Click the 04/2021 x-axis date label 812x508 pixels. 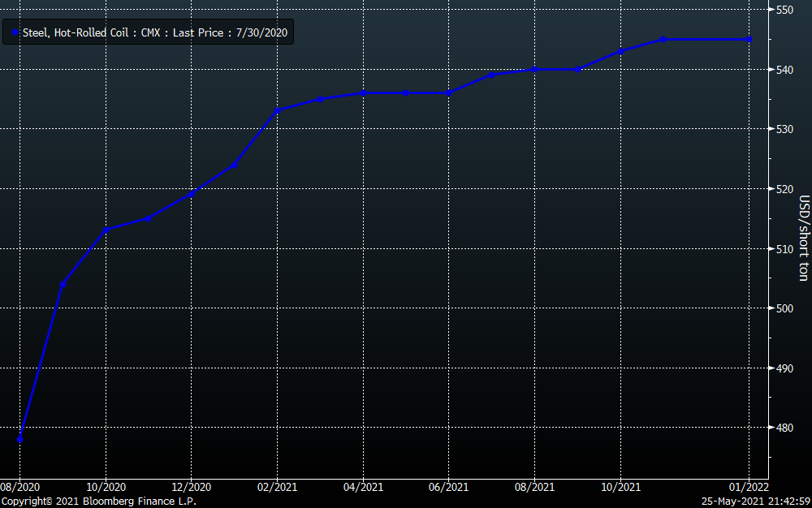pyautogui.click(x=363, y=487)
